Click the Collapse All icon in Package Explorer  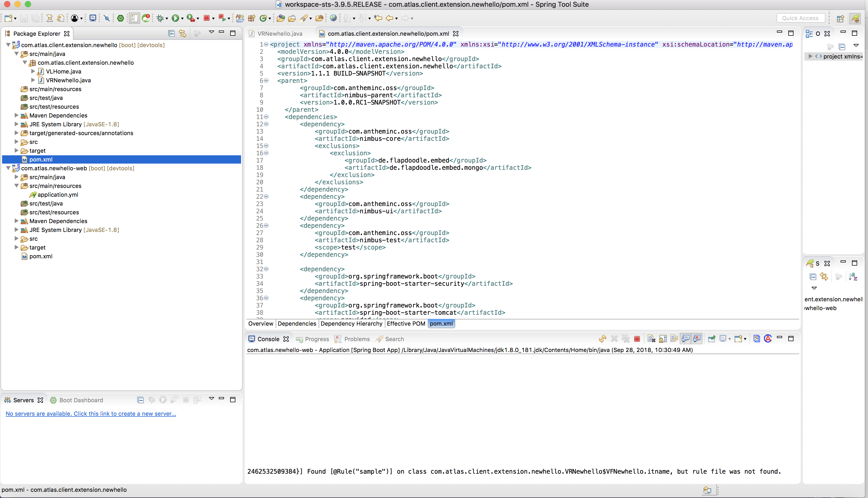(x=171, y=33)
